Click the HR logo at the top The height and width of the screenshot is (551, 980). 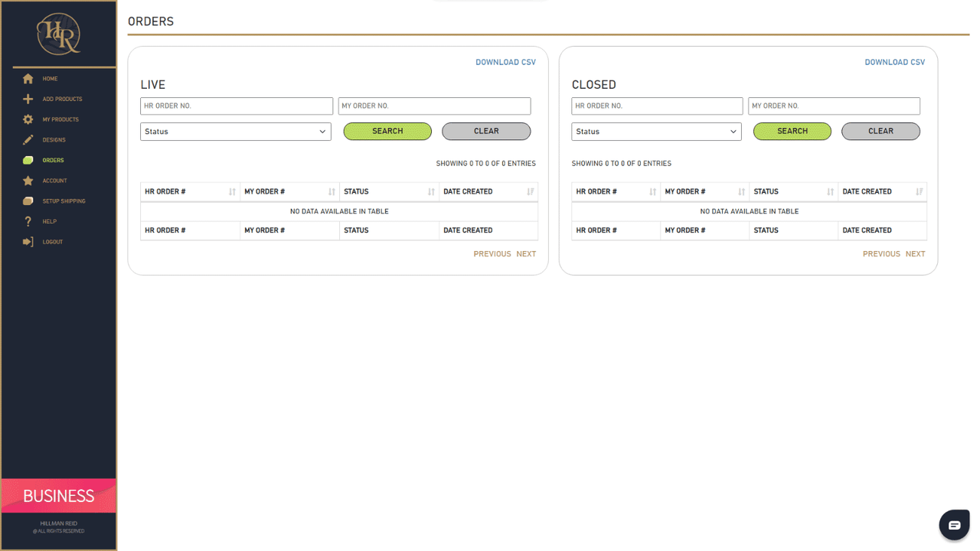pyautogui.click(x=58, y=33)
